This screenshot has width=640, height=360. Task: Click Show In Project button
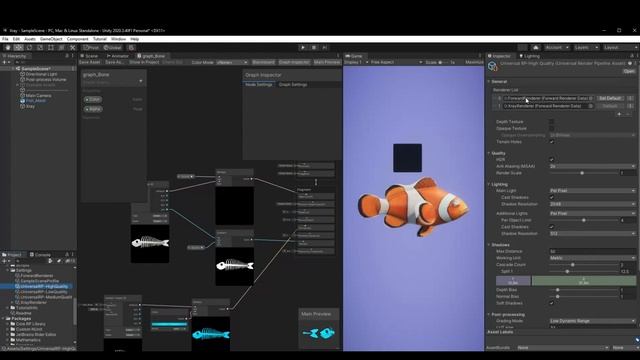click(x=144, y=62)
